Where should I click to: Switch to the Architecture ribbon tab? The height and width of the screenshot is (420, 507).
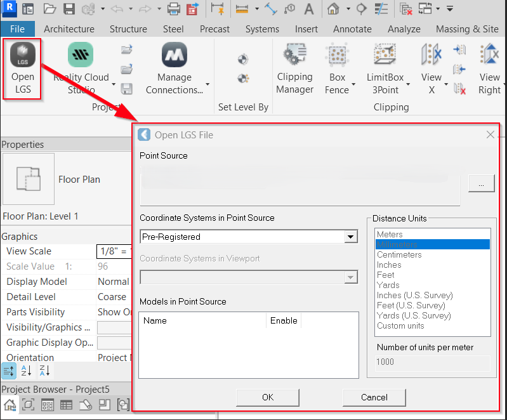coord(69,29)
